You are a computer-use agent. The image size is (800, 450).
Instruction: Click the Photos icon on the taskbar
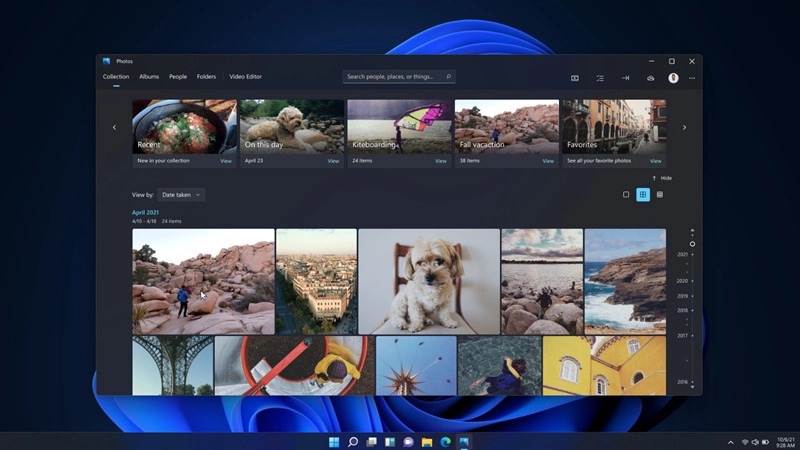click(x=464, y=442)
